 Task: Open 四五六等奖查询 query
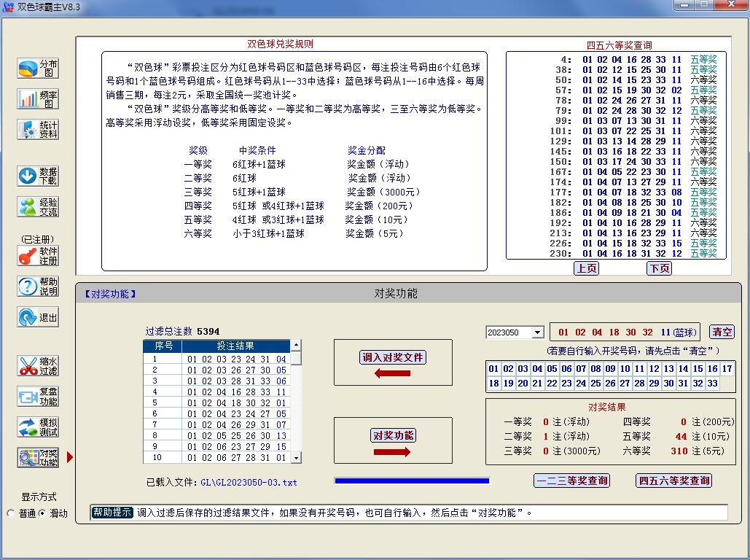[674, 481]
